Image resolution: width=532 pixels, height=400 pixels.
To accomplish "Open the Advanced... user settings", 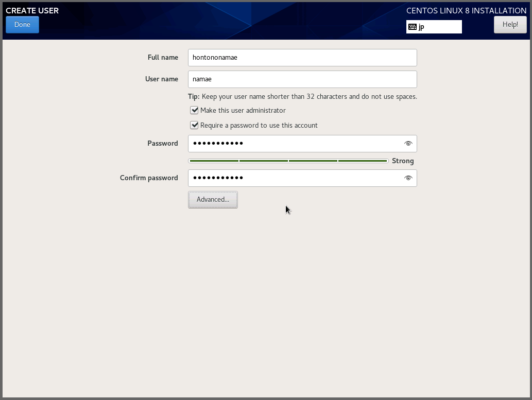I will point(213,200).
